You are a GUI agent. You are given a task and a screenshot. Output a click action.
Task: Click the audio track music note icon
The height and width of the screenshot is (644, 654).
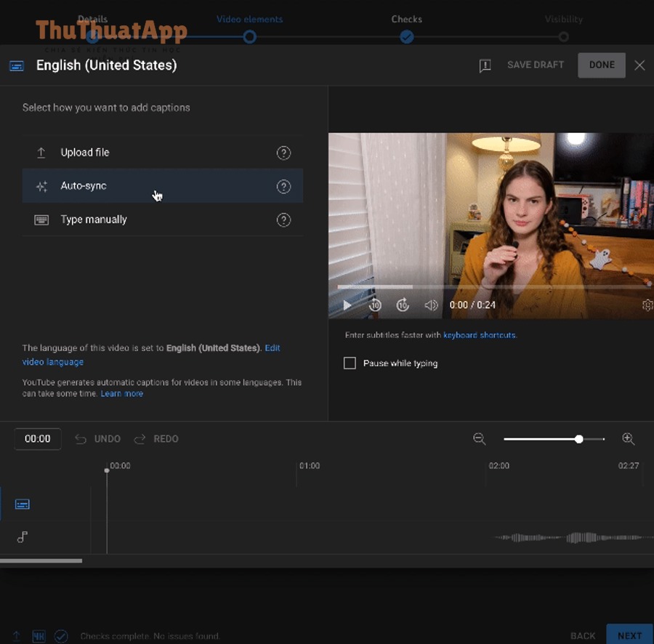22,537
